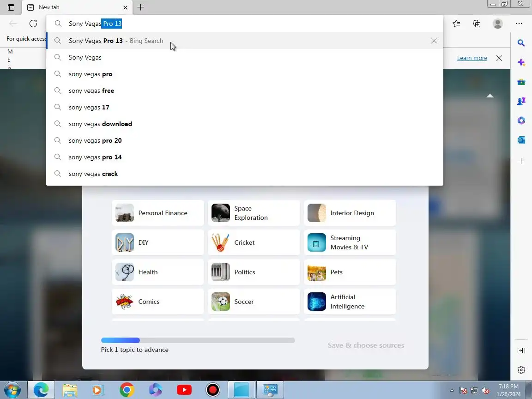Select Sony Vegas Pro 13 Bing Search suggestion
This screenshot has height=399, width=532.
[x=245, y=41]
